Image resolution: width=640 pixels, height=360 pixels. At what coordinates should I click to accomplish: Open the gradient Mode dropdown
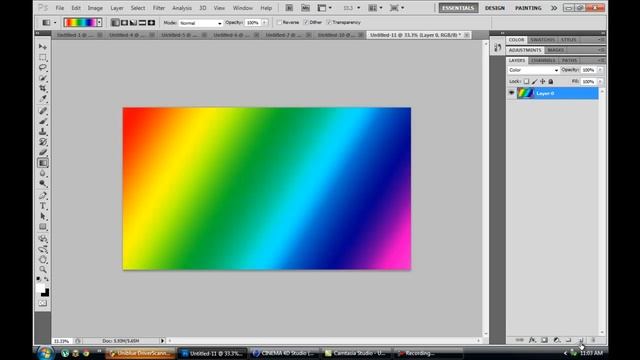point(200,23)
